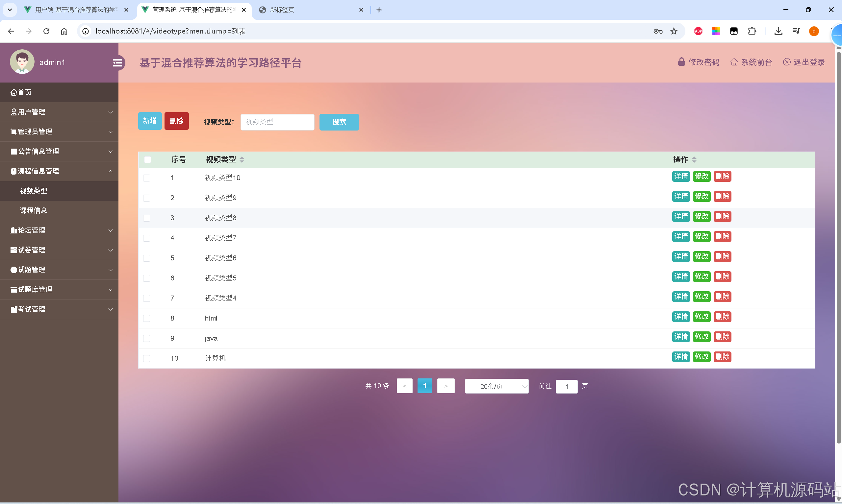Select the 首页 home icon in sidebar

(13, 92)
